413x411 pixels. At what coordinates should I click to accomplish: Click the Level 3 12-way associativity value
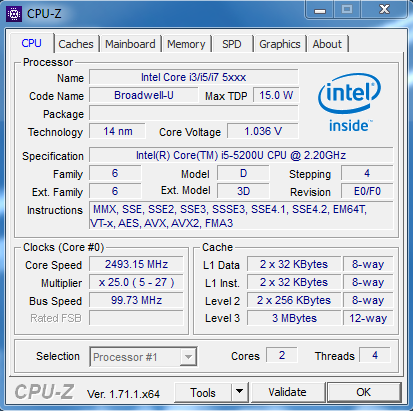click(368, 318)
